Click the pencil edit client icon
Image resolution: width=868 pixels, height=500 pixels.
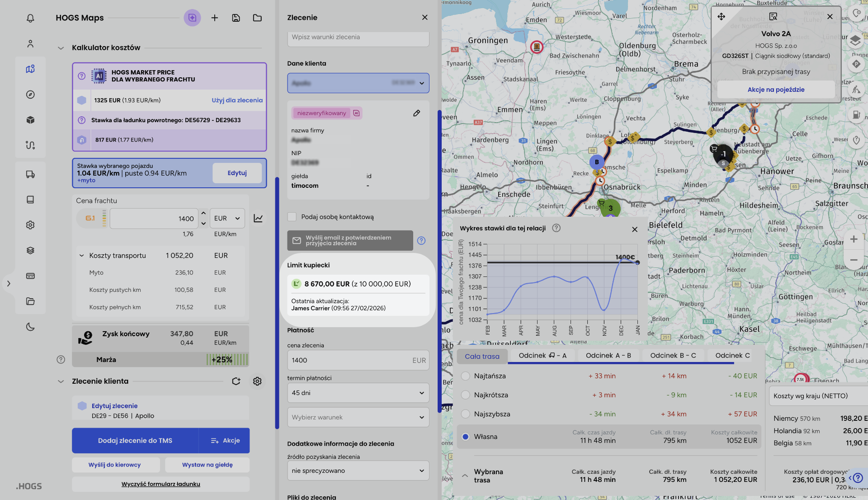pyautogui.click(x=416, y=113)
